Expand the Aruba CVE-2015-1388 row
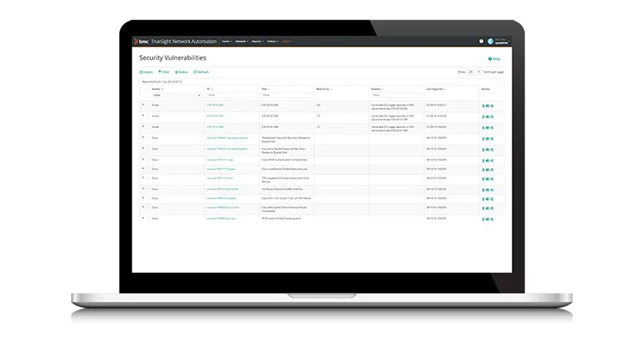 click(143, 127)
